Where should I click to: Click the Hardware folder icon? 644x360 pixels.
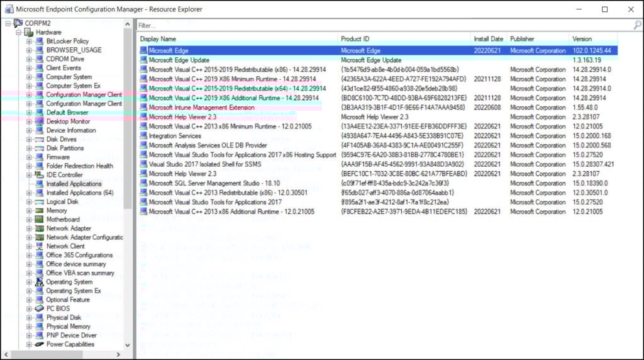29,32
